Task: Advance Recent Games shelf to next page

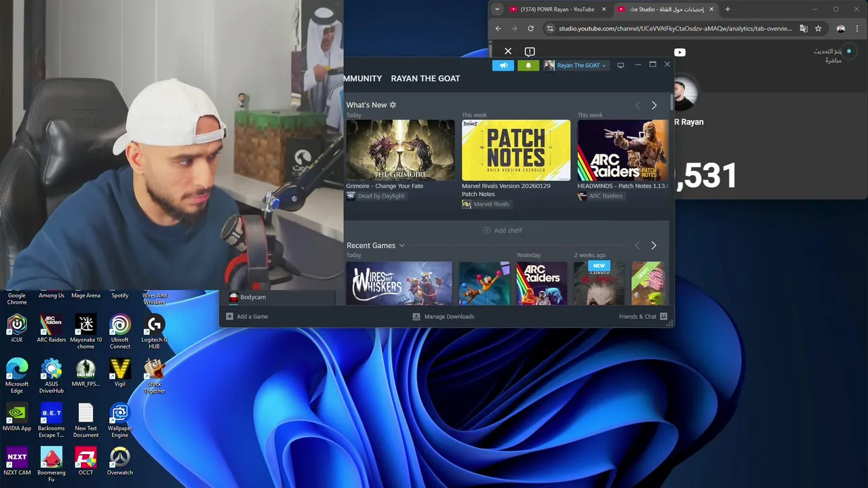Action: [654, 245]
